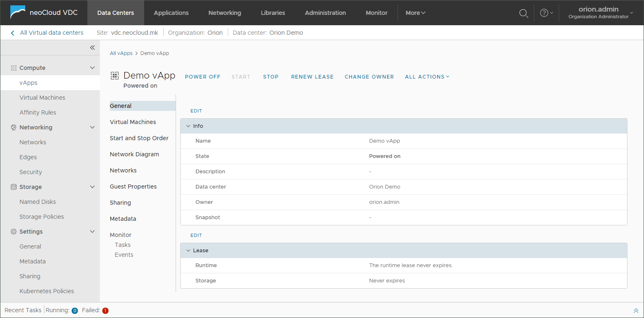This screenshot has width=644, height=318.
Task: Click the CHANGE OWNER button
Action: pyautogui.click(x=369, y=77)
